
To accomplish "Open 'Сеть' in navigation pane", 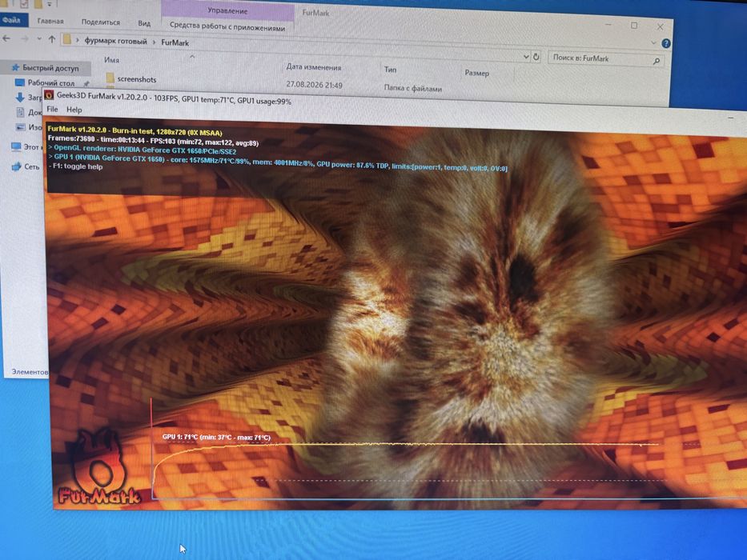I will pos(31,166).
